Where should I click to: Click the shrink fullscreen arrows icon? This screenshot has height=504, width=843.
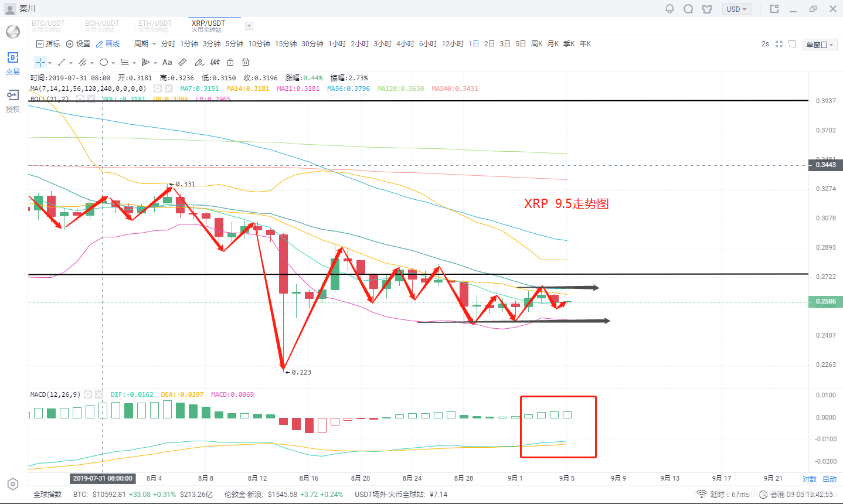click(x=779, y=44)
